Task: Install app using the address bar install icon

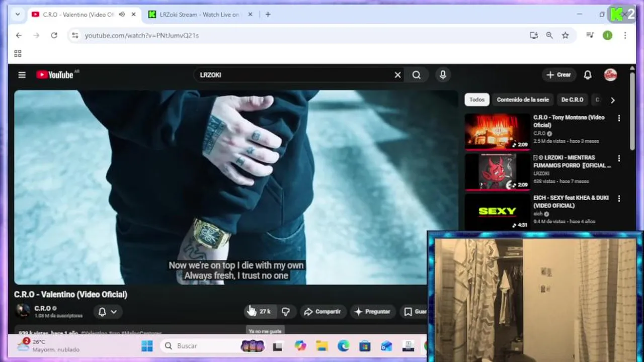Action: [534, 35]
